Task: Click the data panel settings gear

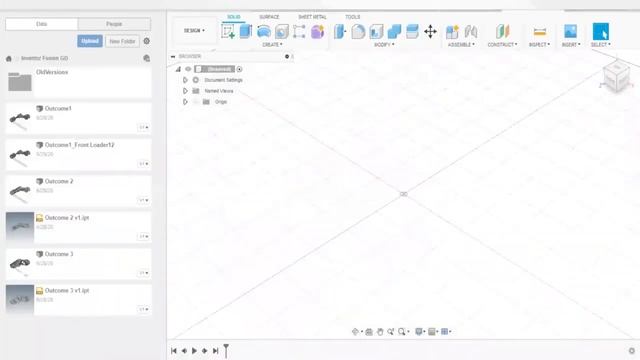Action: coord(147,41)
